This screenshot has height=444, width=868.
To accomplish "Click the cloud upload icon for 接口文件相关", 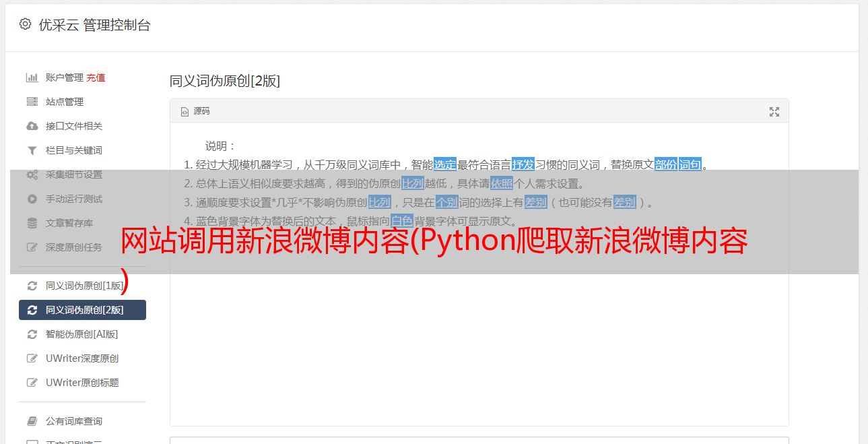I will click(32, 126).
